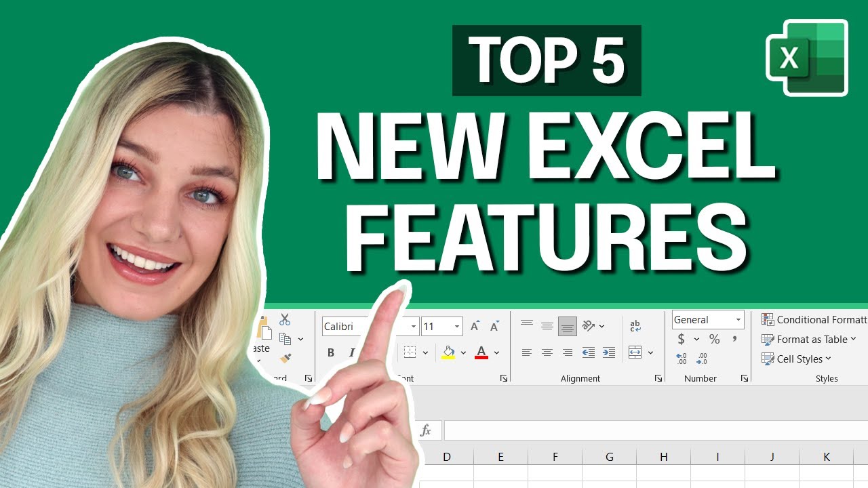
Task: Toggle Center alignment
Action: pos(547,352)
